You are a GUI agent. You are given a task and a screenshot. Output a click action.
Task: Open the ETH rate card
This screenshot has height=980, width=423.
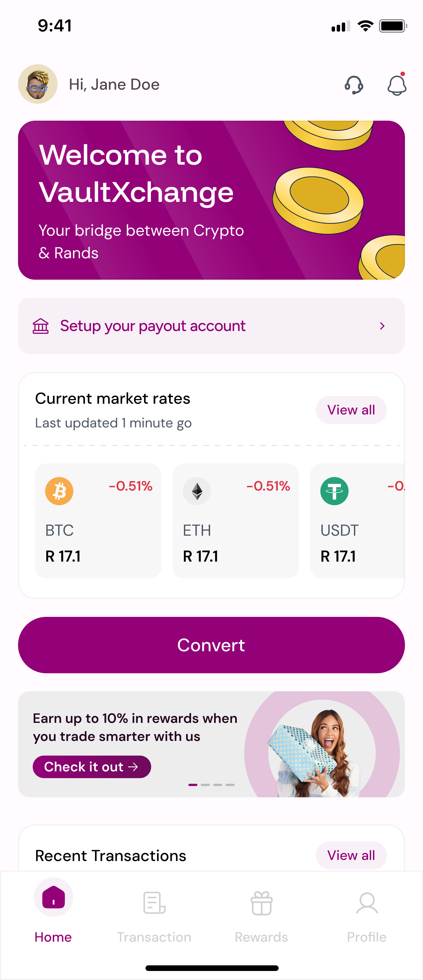(235, 521)
